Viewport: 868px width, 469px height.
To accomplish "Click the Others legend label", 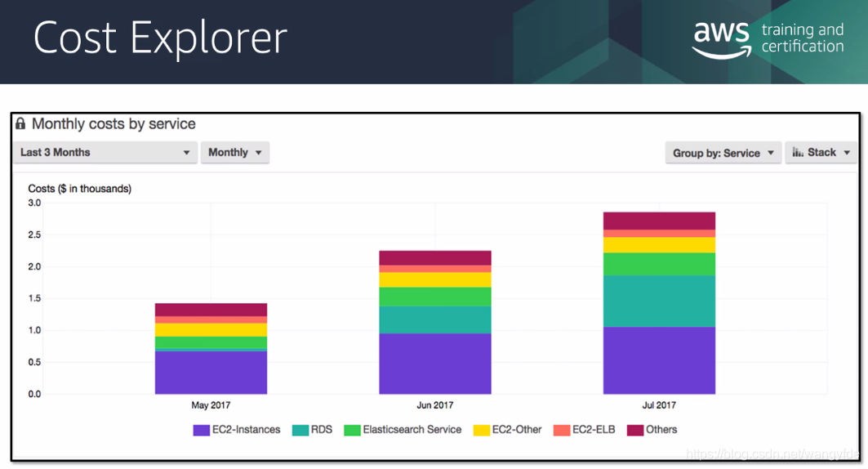I will coord(661,430).
